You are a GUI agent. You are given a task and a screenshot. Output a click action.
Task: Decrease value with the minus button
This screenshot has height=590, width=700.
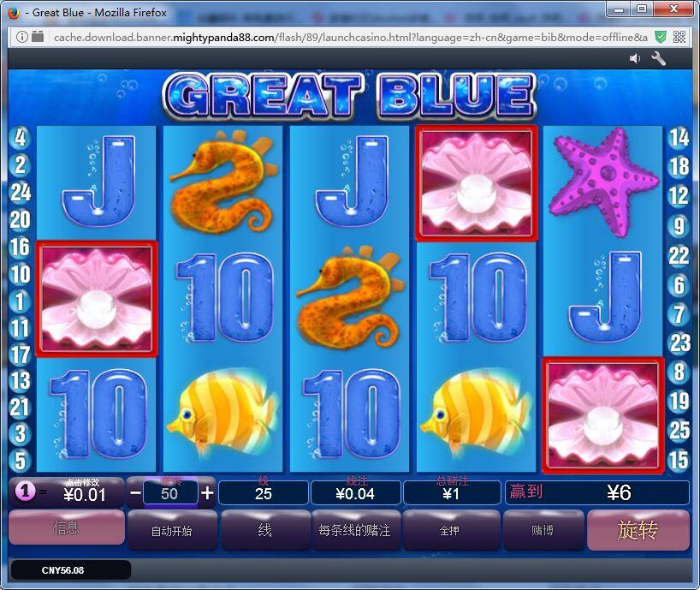[x=135, y=493]
